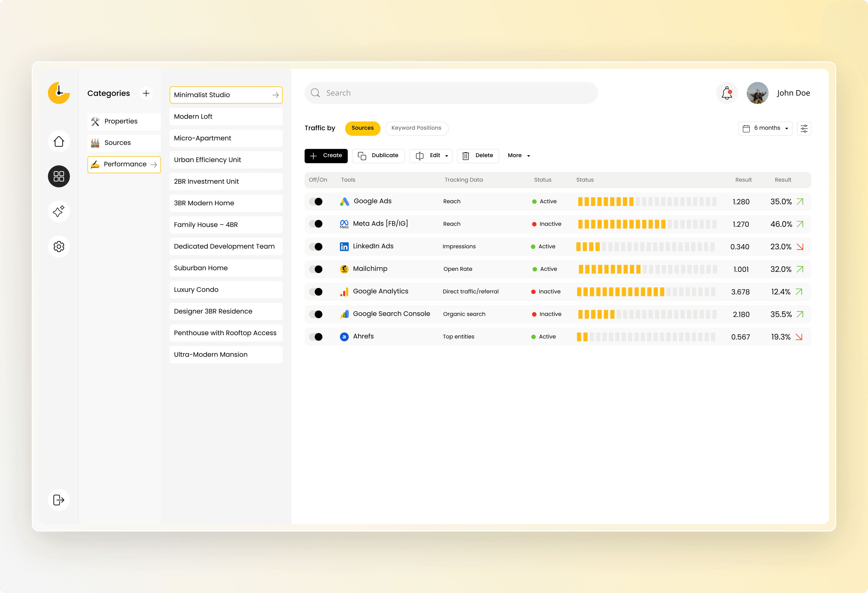This screenshot has height=593, width=868.
Task: Toggle the Google Search Console switch
Action: (x=316, y=314)
